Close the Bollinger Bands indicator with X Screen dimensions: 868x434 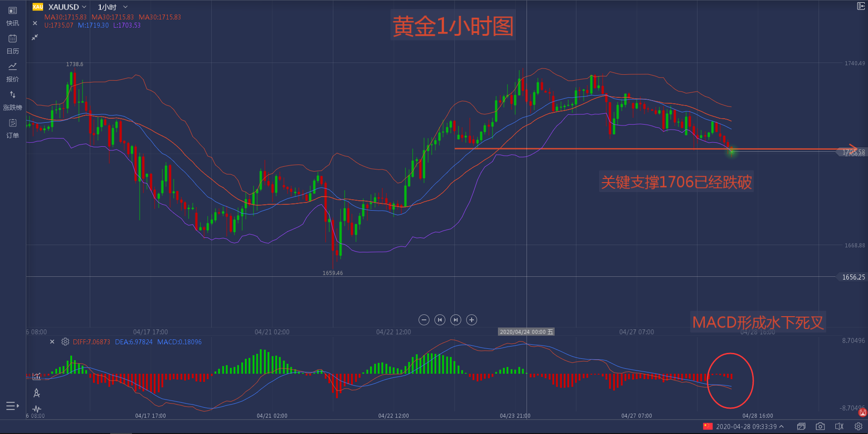pyautogui.click(x=34, y=23)
